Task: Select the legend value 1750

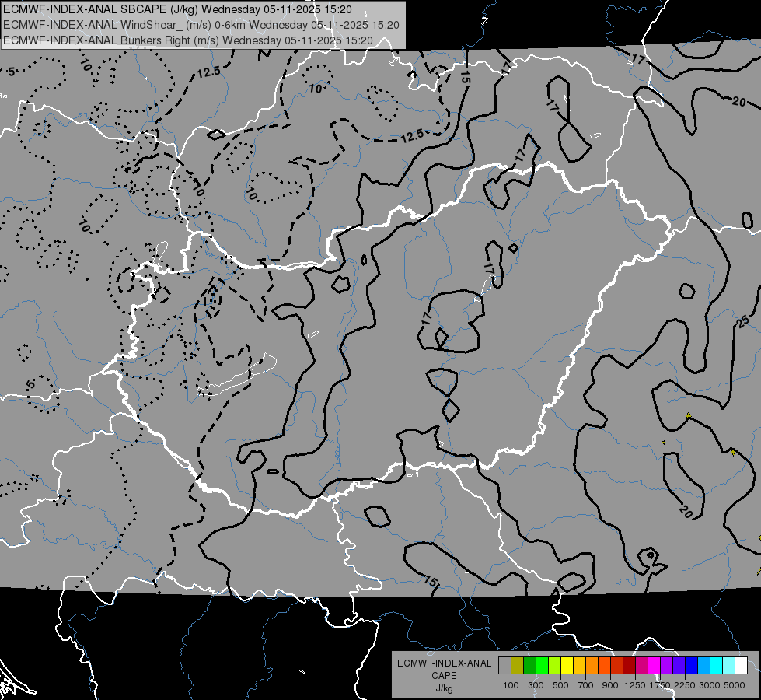Action: (x=660, y=685)
